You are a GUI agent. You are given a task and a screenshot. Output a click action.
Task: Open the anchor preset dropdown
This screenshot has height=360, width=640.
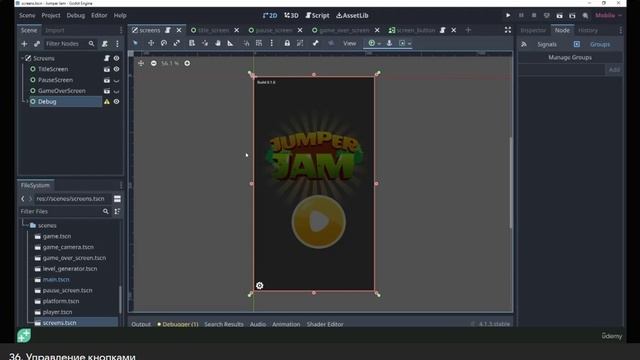[374, 43]
